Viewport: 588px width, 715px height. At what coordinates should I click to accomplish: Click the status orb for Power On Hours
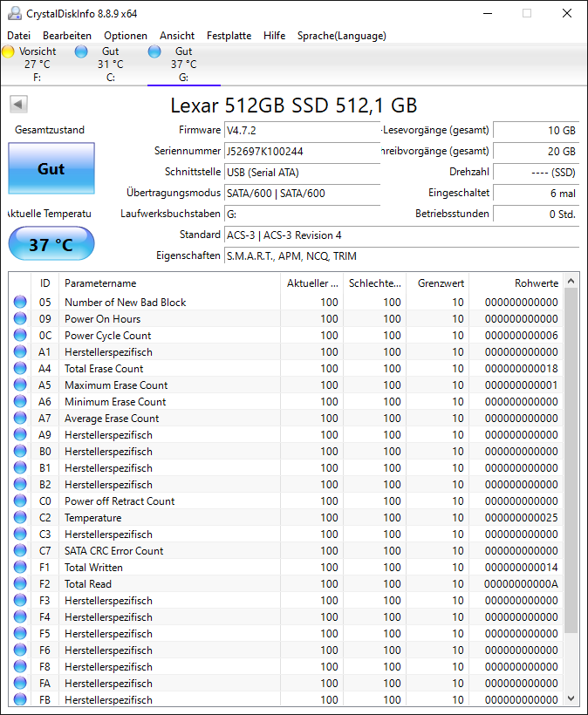coord(20,318)
